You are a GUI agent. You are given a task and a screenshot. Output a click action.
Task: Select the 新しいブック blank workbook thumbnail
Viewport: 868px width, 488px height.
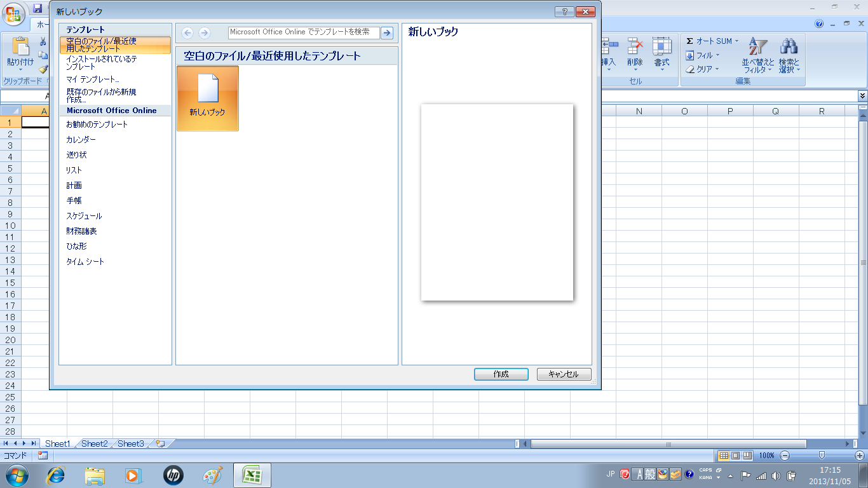point(207,98)
